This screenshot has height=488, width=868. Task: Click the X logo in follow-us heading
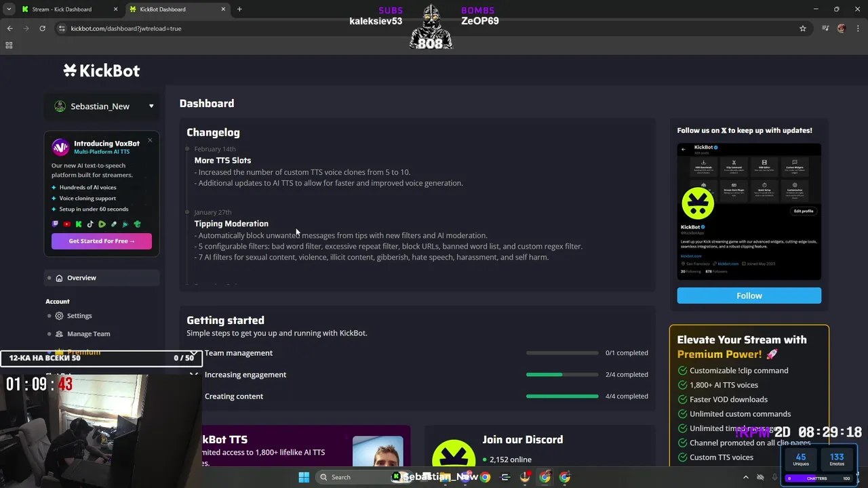tap(724, 130)
